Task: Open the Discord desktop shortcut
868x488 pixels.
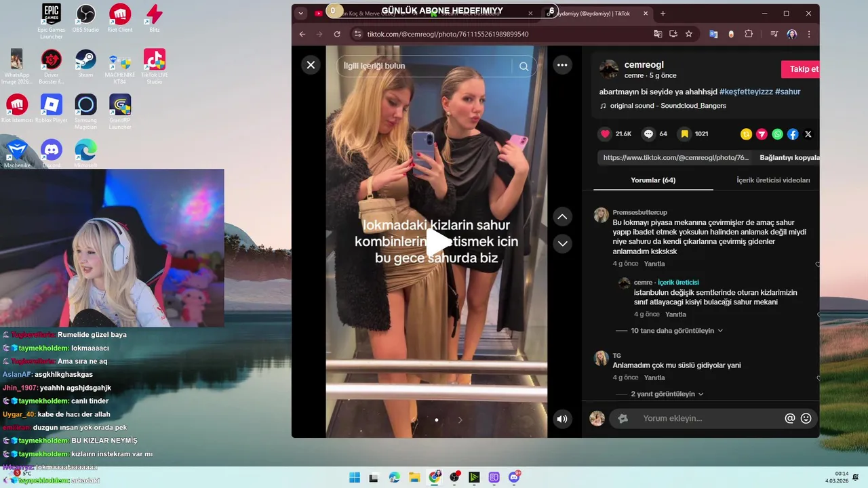Action: 52,153
